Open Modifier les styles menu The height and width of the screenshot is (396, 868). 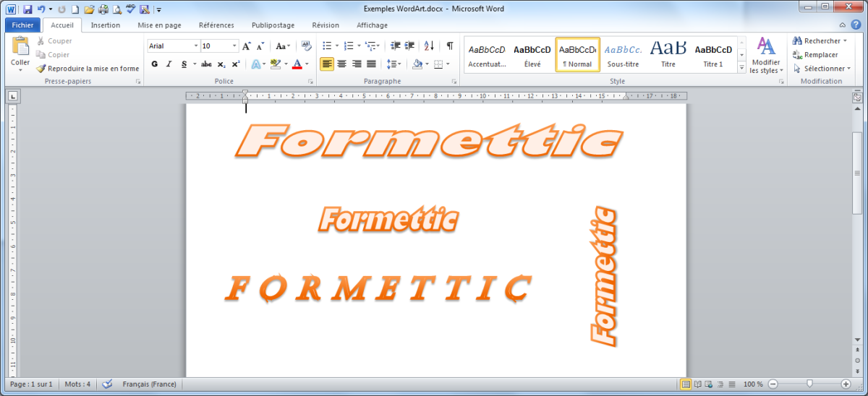click(766, 56)
